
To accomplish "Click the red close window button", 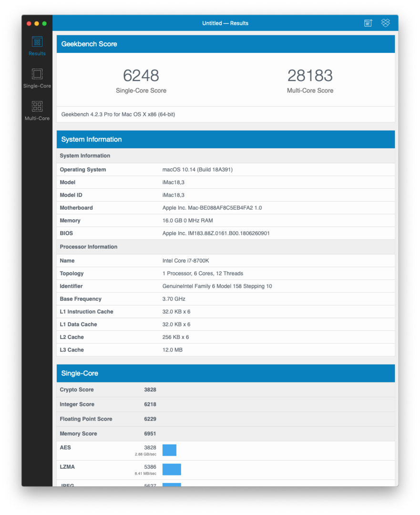I will (x=29, y=23).
